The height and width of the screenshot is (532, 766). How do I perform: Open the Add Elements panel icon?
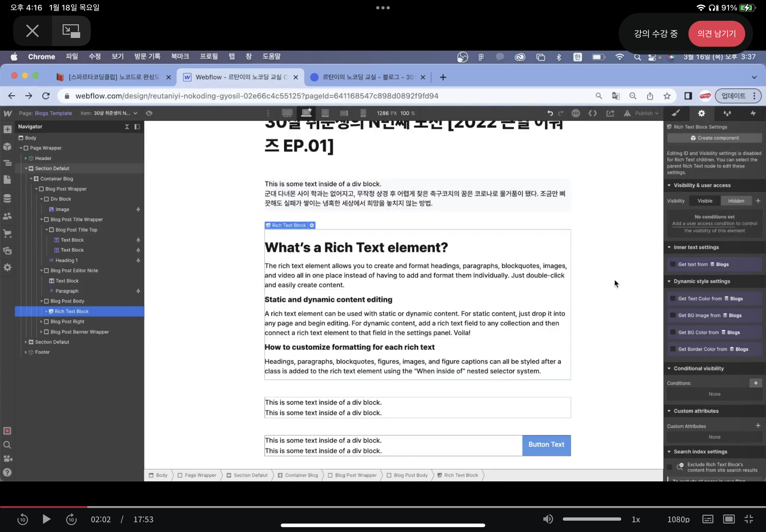7,129
